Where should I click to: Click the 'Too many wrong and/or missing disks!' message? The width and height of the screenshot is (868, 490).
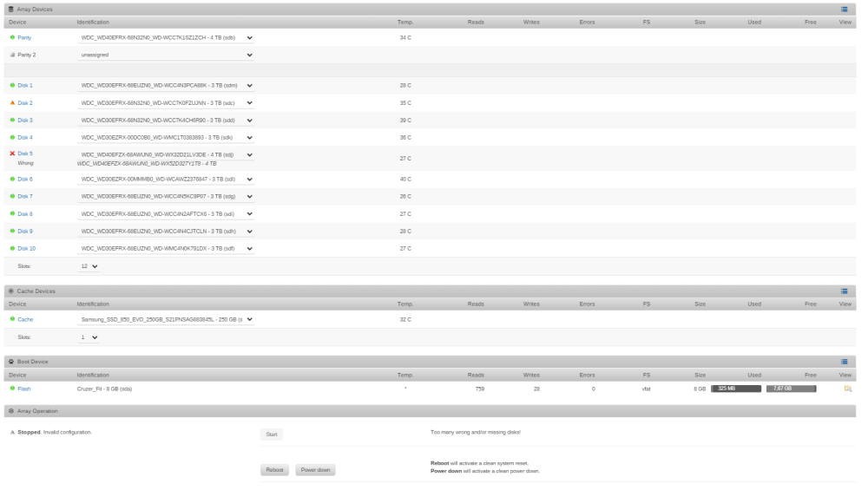[x=476, y=432]
